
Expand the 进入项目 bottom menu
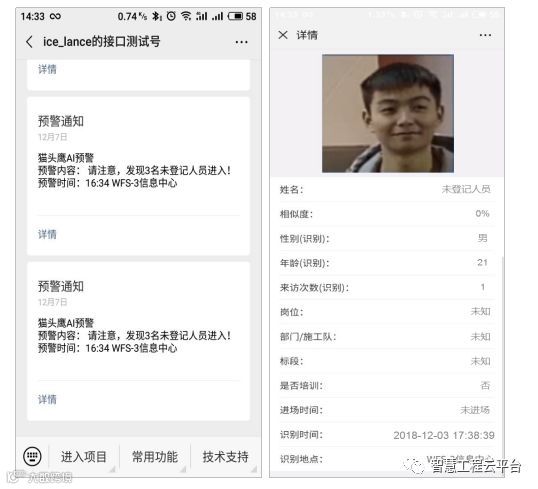84,457
